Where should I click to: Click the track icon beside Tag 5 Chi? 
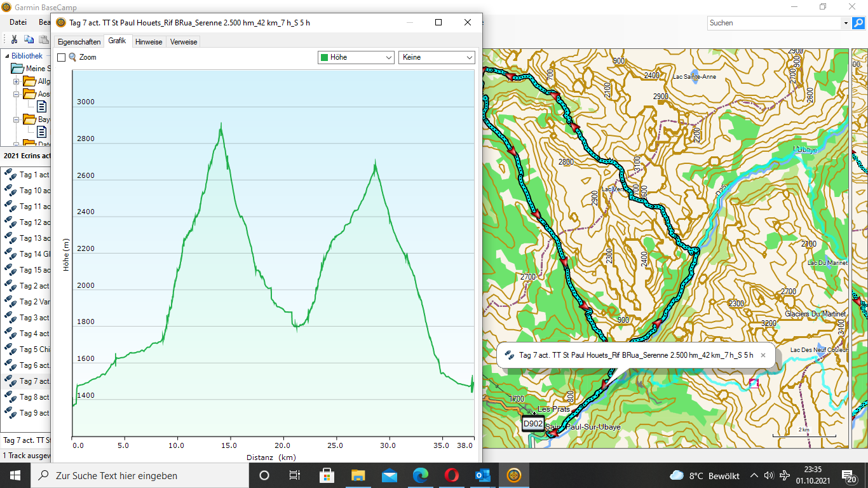coord(10,349)
